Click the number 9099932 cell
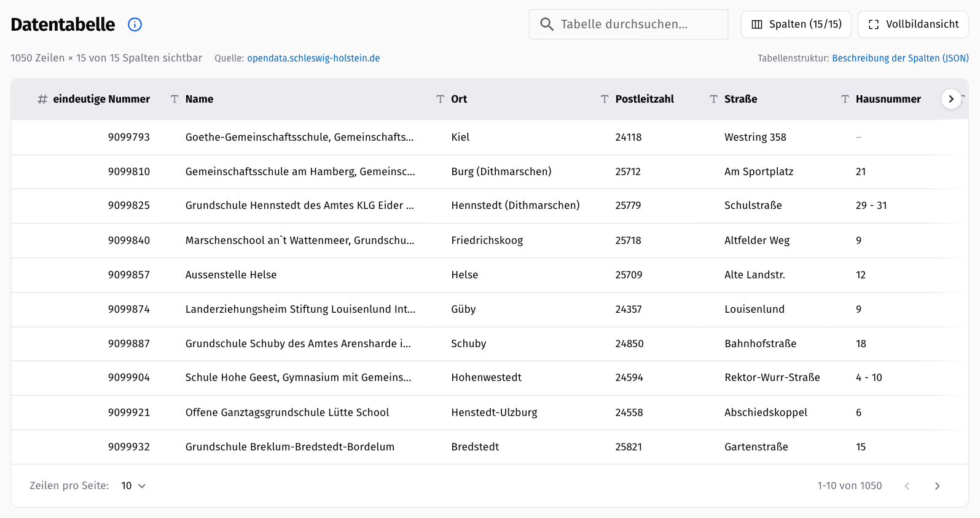This screenshot has height=518, width=980. (x=129, y=447)
